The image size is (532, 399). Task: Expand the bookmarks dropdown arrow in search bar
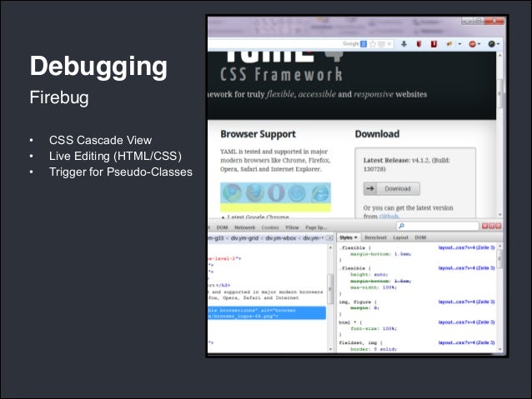tap(389, 44)
